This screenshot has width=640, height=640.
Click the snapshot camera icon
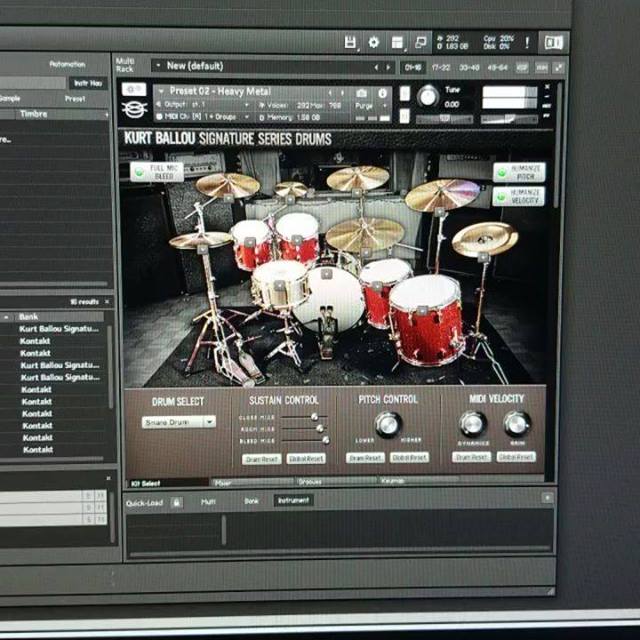[x=362, y=93]
